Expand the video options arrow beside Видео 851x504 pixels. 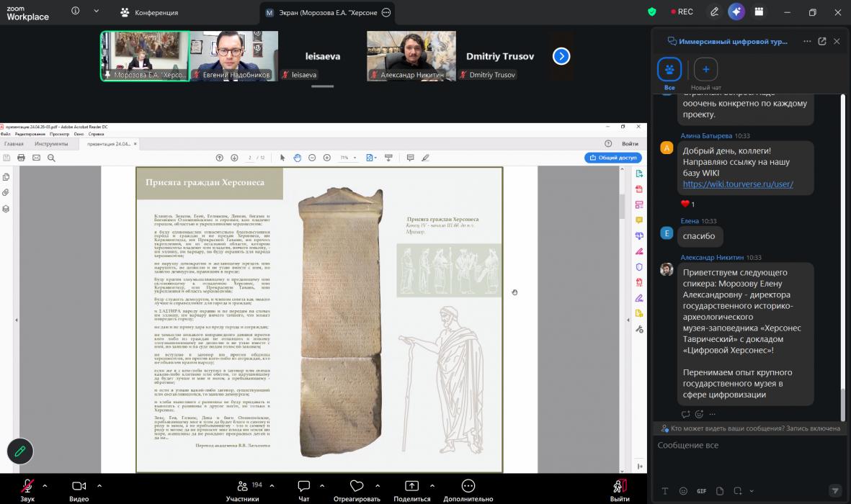click(99, 485)
